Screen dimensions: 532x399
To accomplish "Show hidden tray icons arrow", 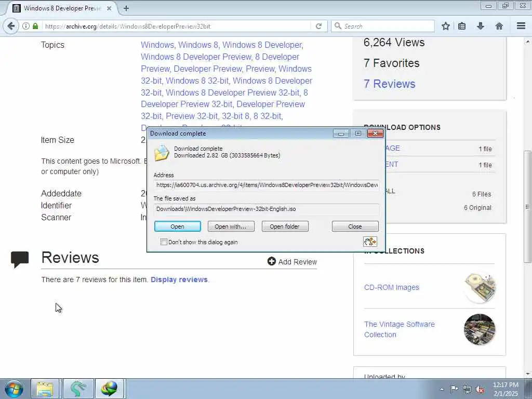I will [442, 389].
